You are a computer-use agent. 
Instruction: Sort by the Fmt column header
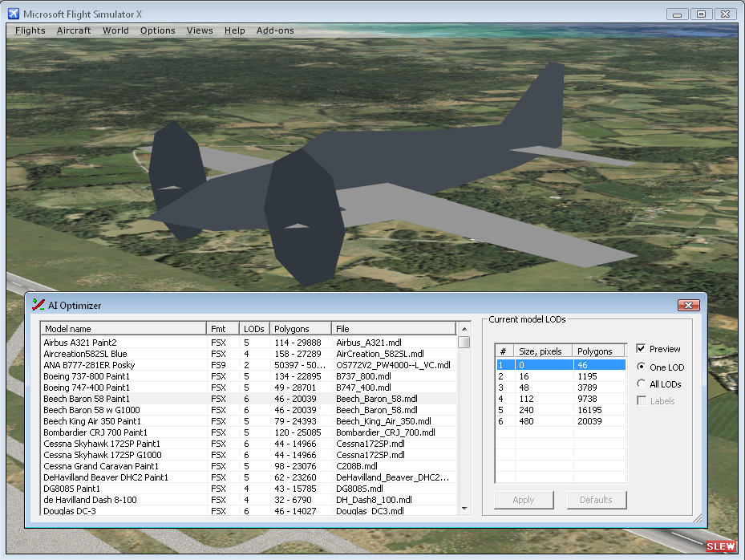pos(222,328)
